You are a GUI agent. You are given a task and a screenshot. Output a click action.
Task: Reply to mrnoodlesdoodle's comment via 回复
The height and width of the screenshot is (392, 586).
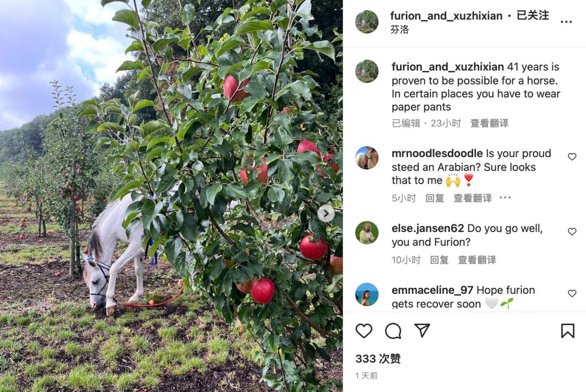coord(435,198)
